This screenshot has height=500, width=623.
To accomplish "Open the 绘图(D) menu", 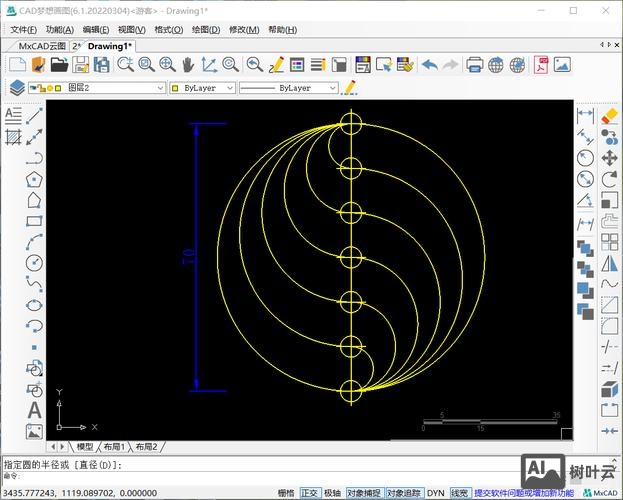I will [205, 30].
